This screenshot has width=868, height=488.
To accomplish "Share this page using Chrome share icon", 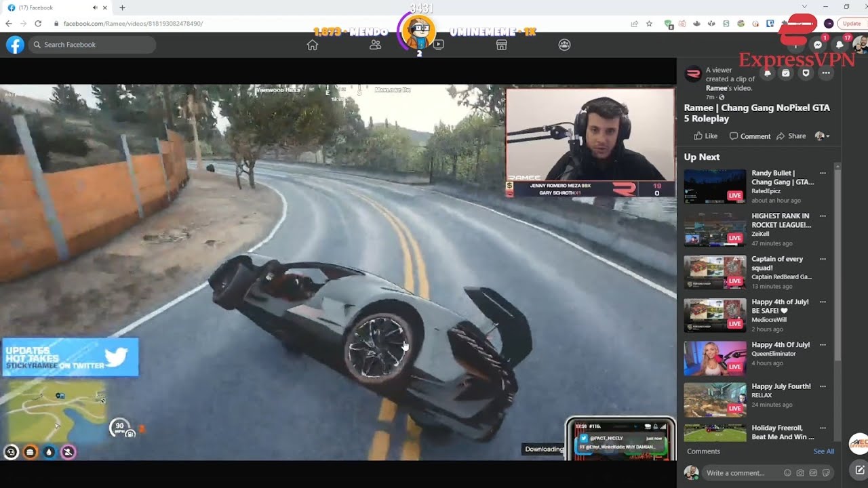I will pyautogui.click(x=634, y=23).
